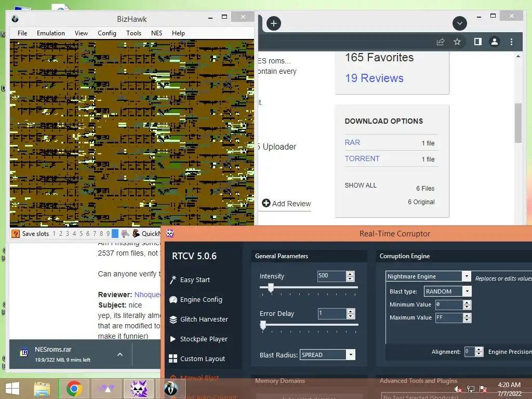Open BizHawk Tools menu
Screen dimensions: 532x399
[x=134, y=33]
